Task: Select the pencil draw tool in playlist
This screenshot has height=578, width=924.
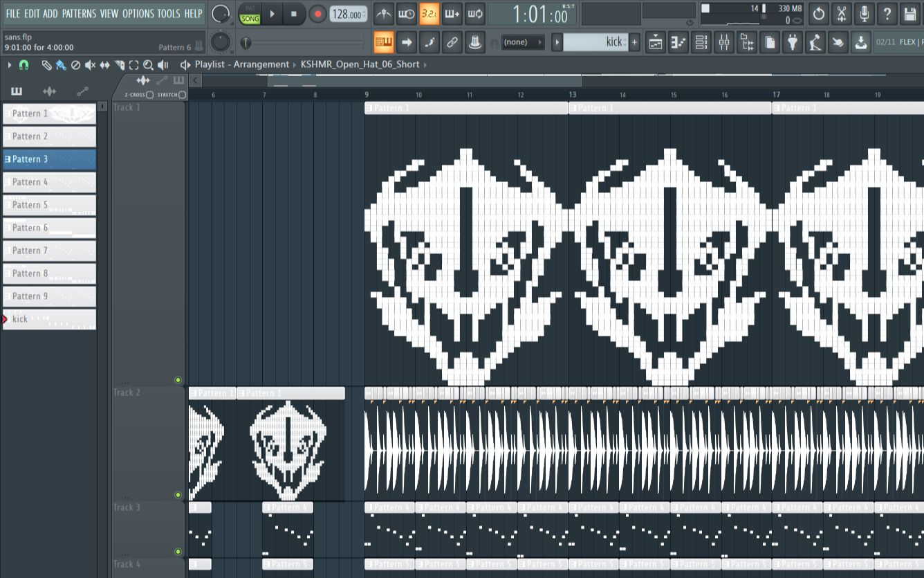Action: click(46, 65)
